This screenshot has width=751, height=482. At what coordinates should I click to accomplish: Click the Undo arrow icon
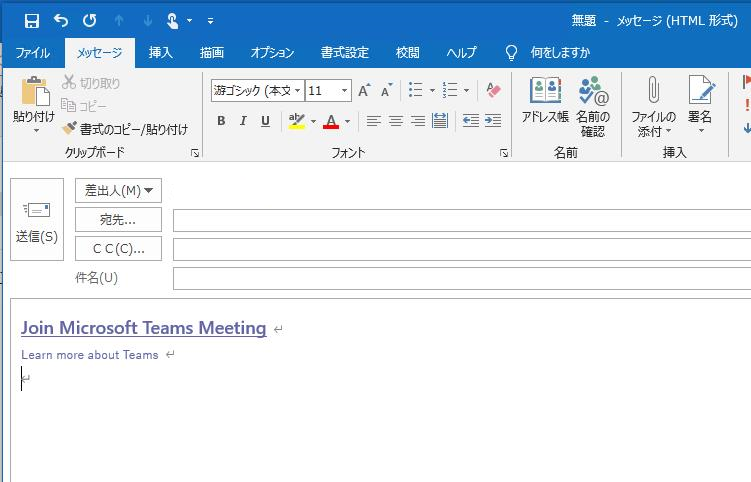point(61,21)
